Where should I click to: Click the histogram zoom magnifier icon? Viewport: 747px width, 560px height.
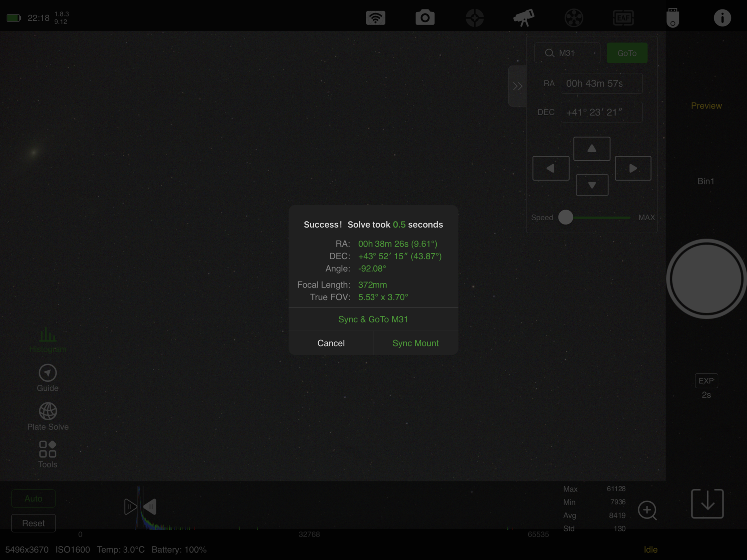(647, 510)
